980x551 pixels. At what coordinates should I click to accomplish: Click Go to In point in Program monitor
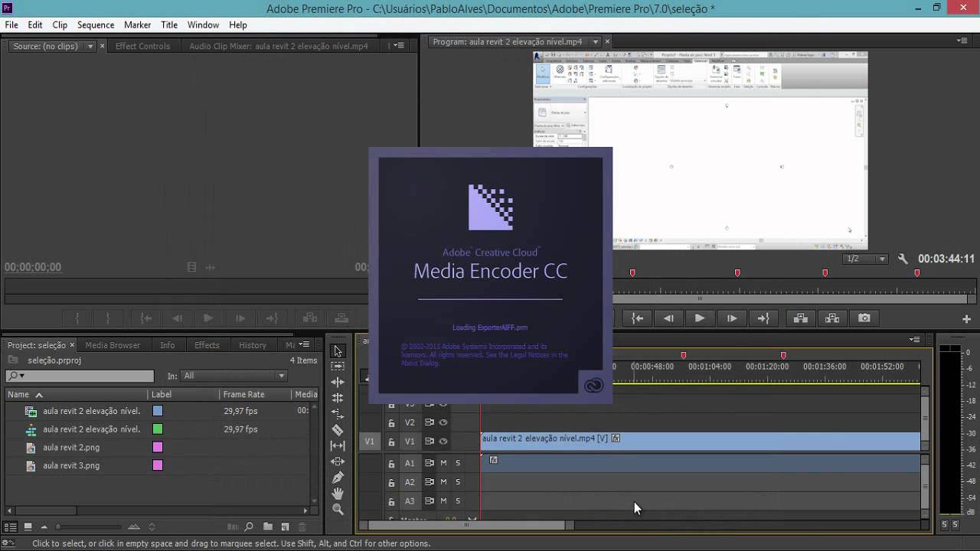pos(637,318)
